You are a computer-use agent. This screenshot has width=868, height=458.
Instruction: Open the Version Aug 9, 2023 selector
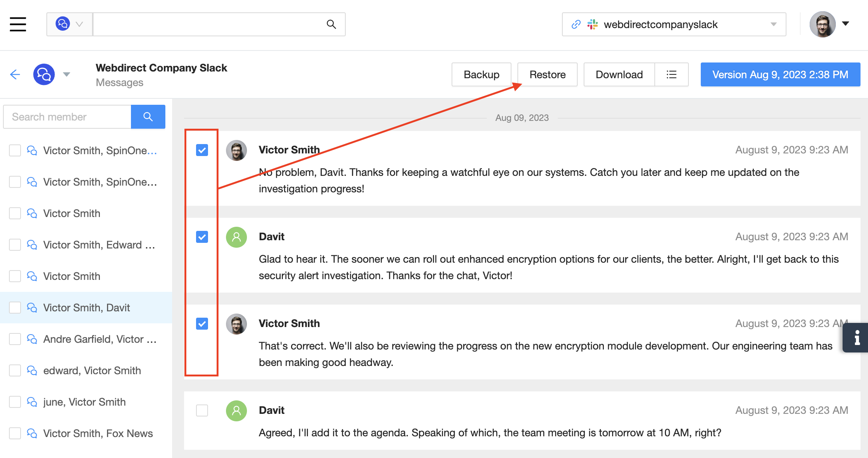[780, 74]
